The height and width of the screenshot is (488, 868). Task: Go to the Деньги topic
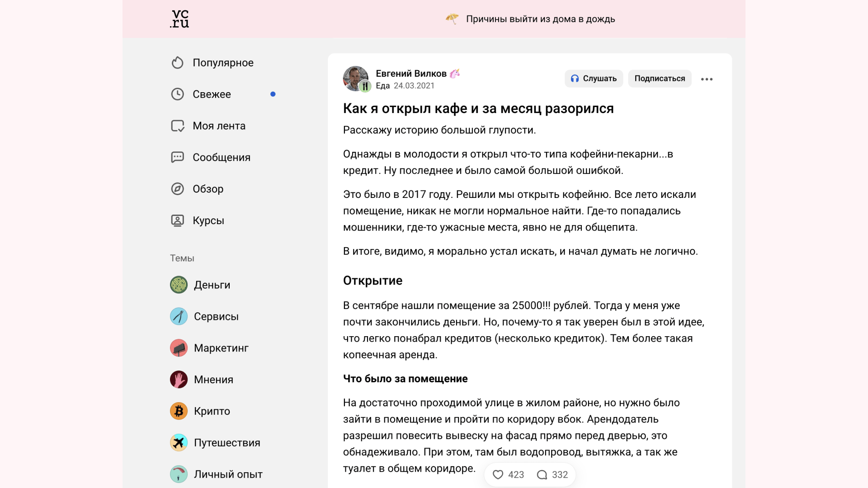(212, 285)
